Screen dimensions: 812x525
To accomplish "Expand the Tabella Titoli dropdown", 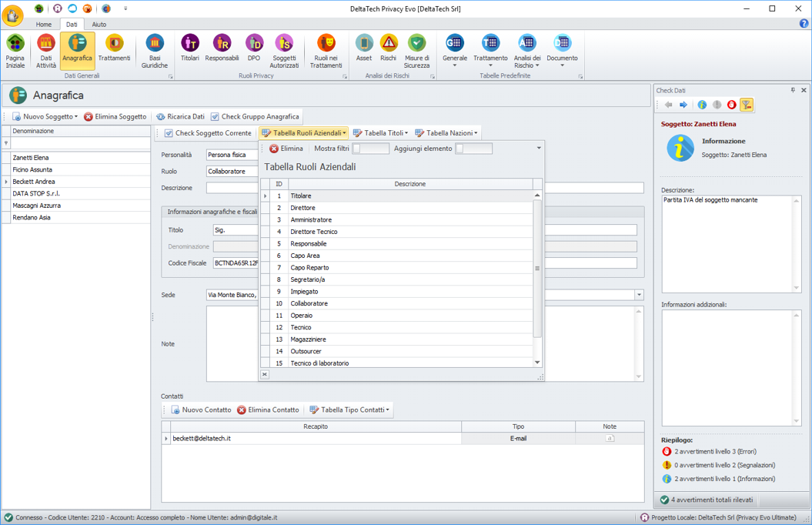I will coord(381,133).
